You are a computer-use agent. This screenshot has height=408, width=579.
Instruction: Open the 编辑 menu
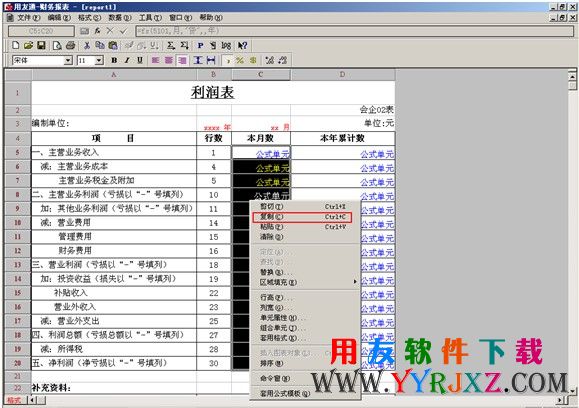pos(59,18)
